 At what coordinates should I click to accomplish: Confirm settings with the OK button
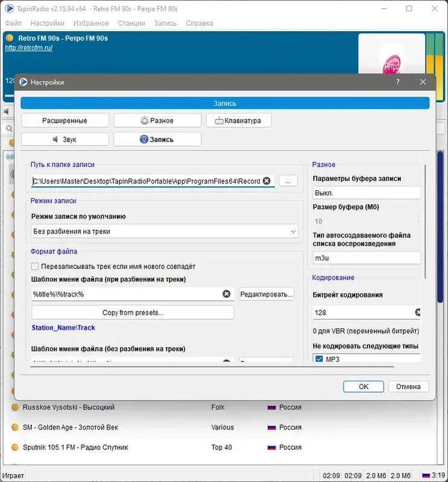364,386
